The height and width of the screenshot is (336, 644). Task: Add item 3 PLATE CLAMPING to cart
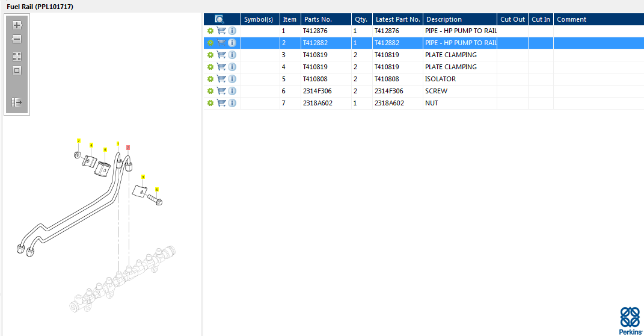pos(221,54)
